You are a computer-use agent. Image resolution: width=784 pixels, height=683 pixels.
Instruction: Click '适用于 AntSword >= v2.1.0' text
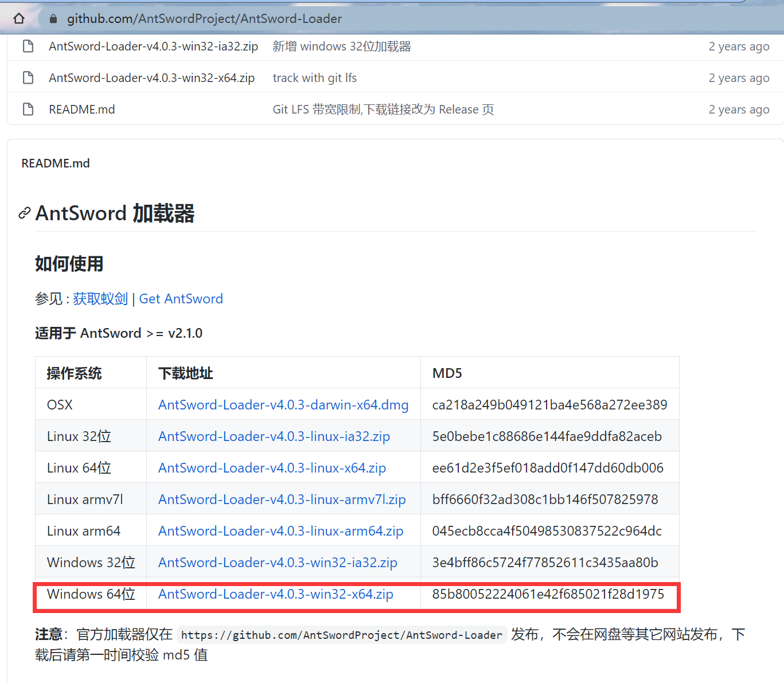coord(119,333)
